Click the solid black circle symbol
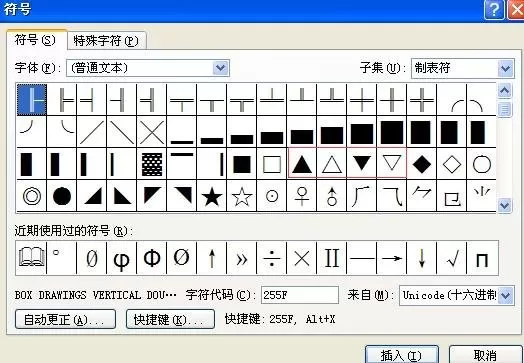 point(62,196)
